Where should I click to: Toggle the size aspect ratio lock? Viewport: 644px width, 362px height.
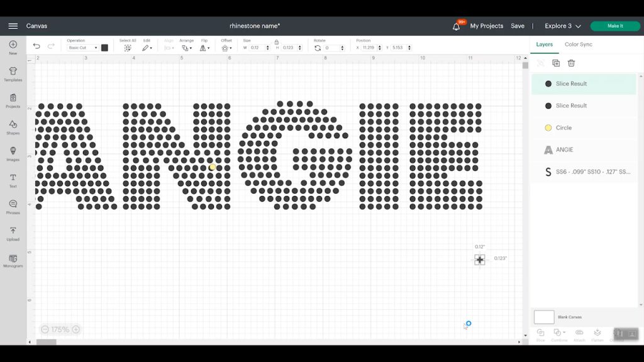tap(277, 42)
